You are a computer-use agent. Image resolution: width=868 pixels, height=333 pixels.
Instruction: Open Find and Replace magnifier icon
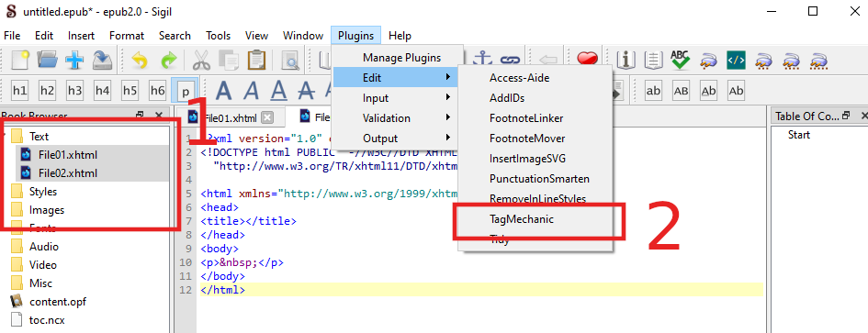pos(289,60)
